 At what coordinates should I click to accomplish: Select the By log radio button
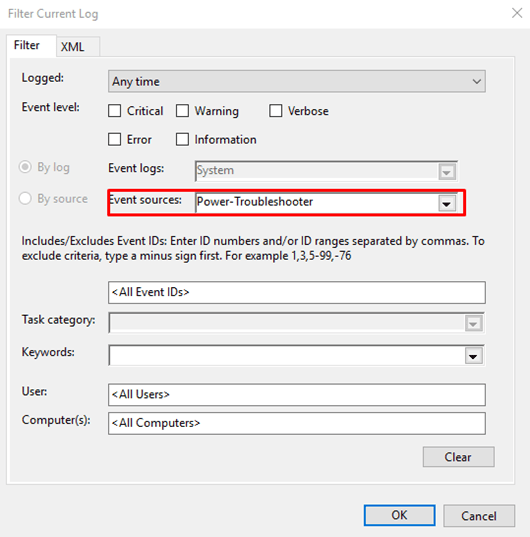tap(25, 167)
